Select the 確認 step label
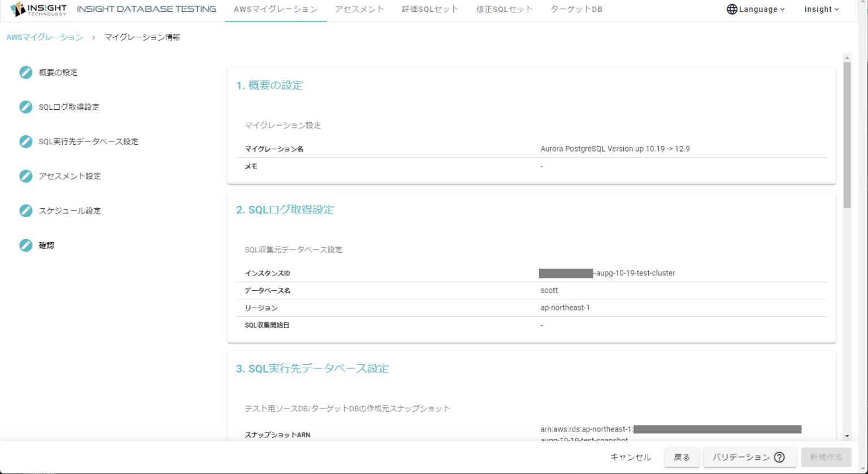 click(46, 245)
